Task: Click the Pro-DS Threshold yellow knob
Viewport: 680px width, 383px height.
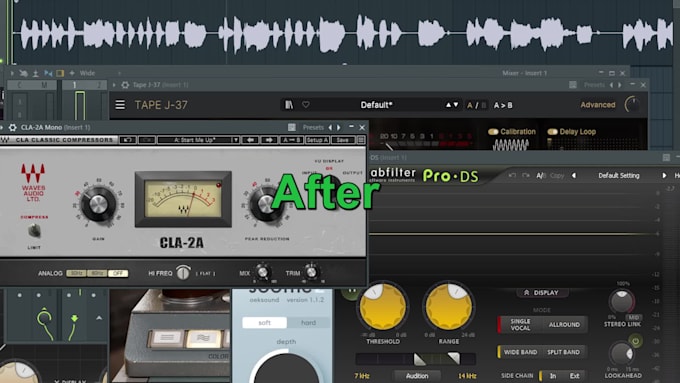Action: [382, 307]
